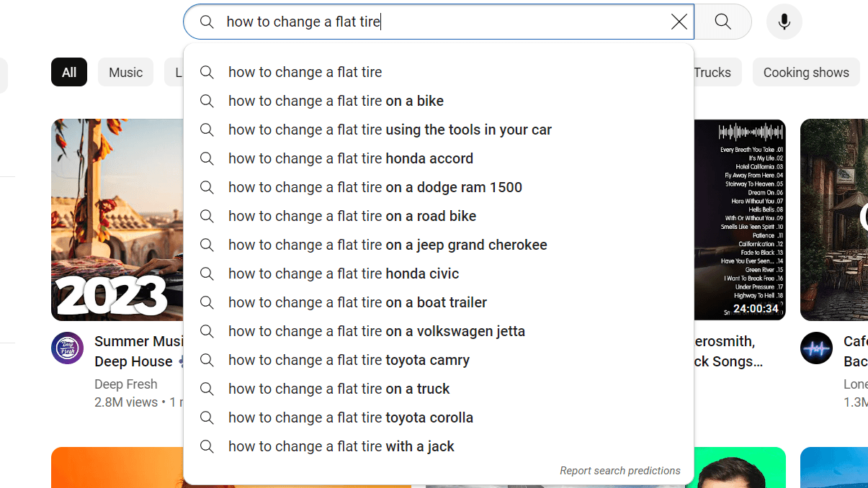The image size is (868, 488).
Task: Choose the Trucks filter chip
Action: pos(713,72)
